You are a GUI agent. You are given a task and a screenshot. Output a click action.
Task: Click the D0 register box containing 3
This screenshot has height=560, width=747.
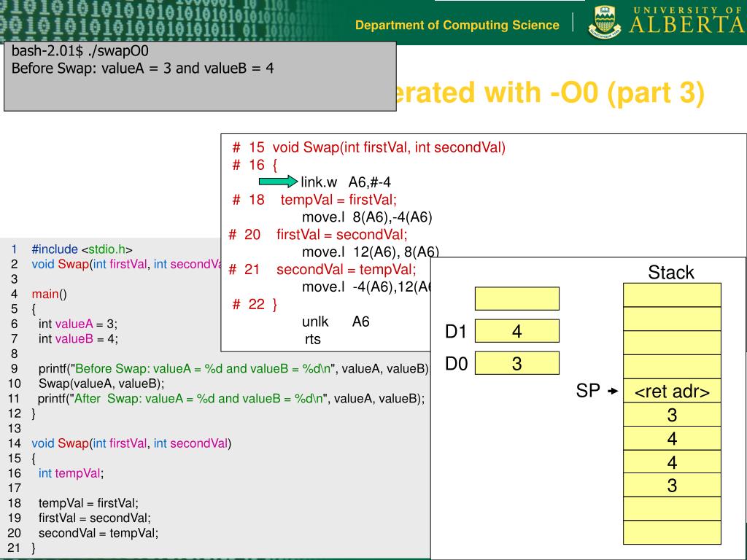coord(517,363)
